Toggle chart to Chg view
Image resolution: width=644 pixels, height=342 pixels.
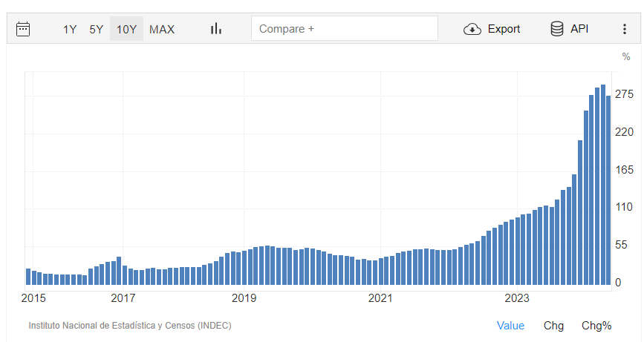pos(553,326)
